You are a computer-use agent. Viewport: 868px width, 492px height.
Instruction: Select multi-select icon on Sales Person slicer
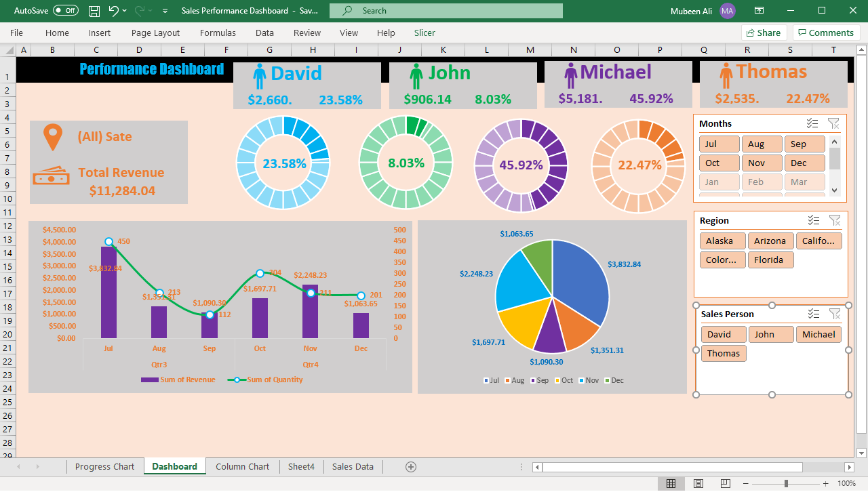click(x=813, y=313)
